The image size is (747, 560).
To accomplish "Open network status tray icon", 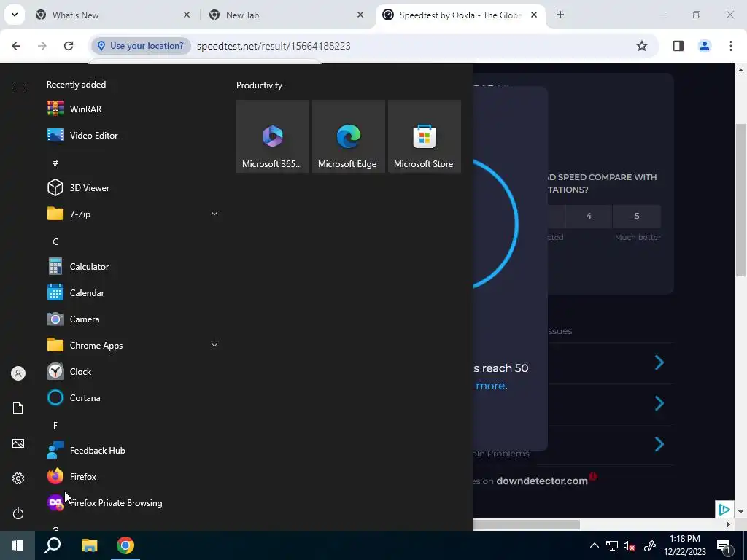I will pyautogui.click(x=612, y=545).
